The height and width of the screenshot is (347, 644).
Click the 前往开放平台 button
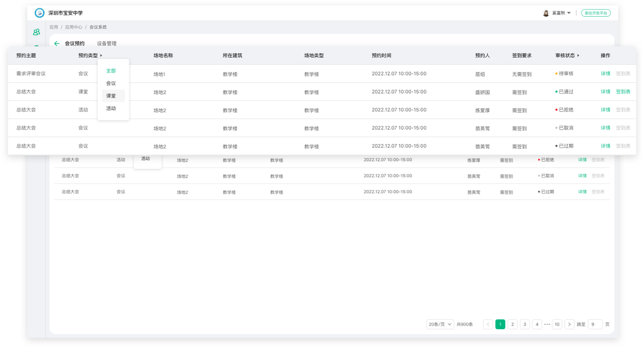(595, 13)
